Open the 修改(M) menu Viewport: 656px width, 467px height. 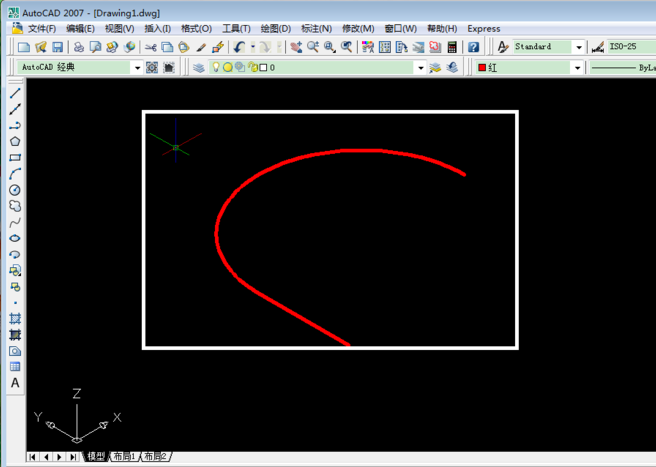pyautogui.click(x=358, y=28)
